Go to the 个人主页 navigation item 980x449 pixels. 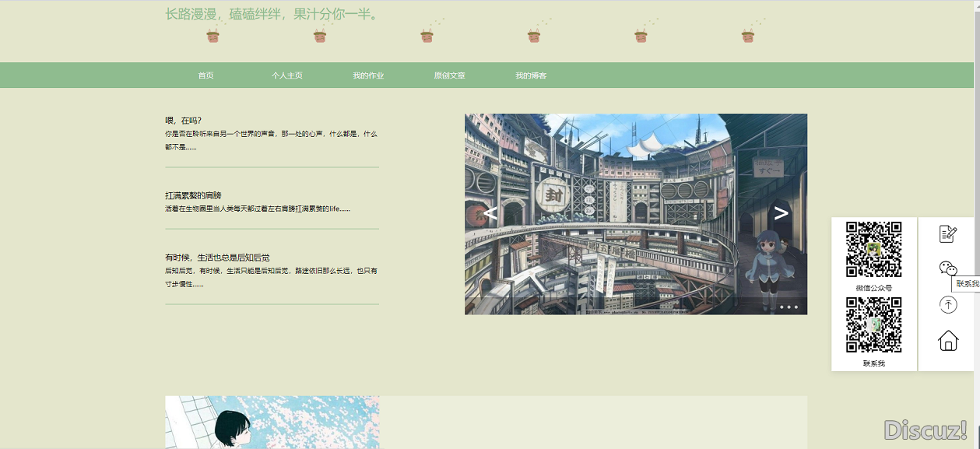286,75
